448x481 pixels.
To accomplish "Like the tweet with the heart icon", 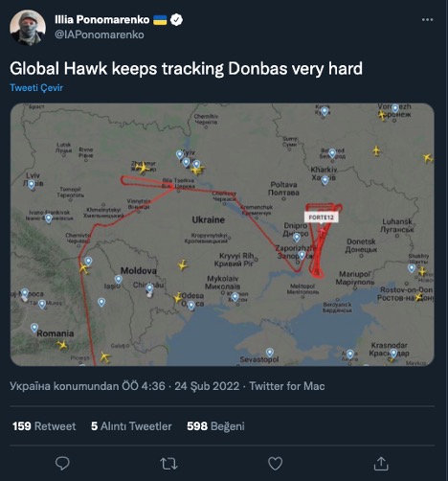I will (275, 464).
